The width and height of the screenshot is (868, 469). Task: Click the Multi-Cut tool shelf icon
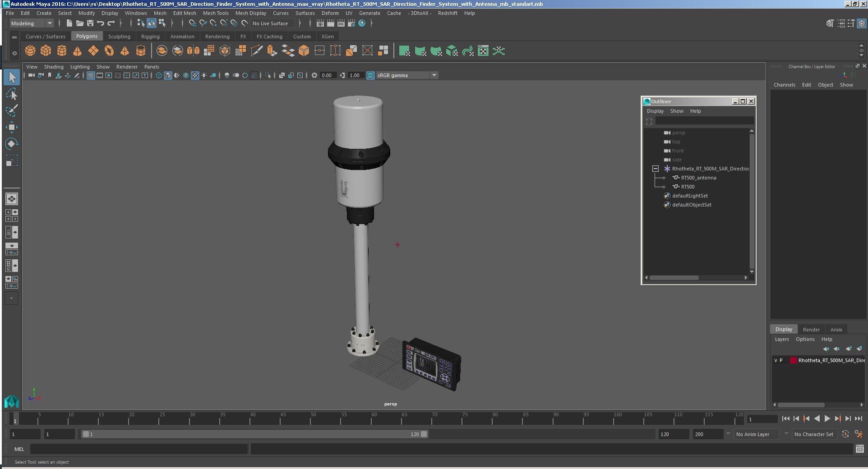(256, 51)
